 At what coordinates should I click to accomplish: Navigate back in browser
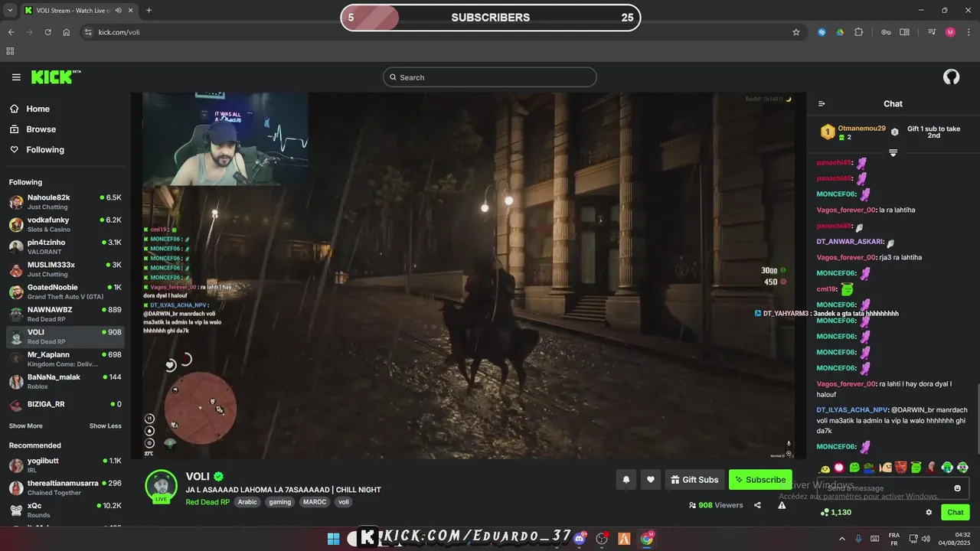coord(11,32)
